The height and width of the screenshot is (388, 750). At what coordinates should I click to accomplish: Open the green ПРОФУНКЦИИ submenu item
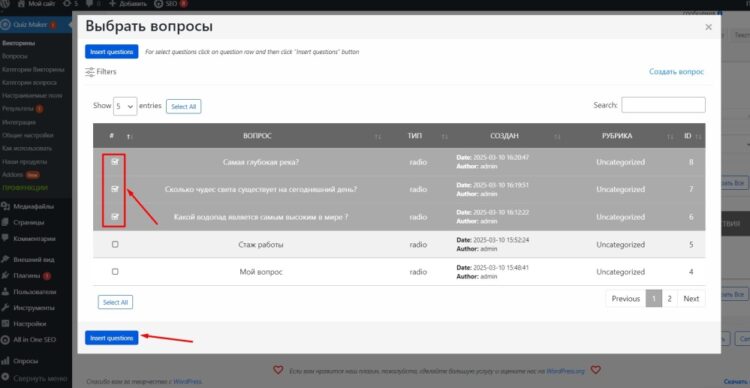point(25,188)
